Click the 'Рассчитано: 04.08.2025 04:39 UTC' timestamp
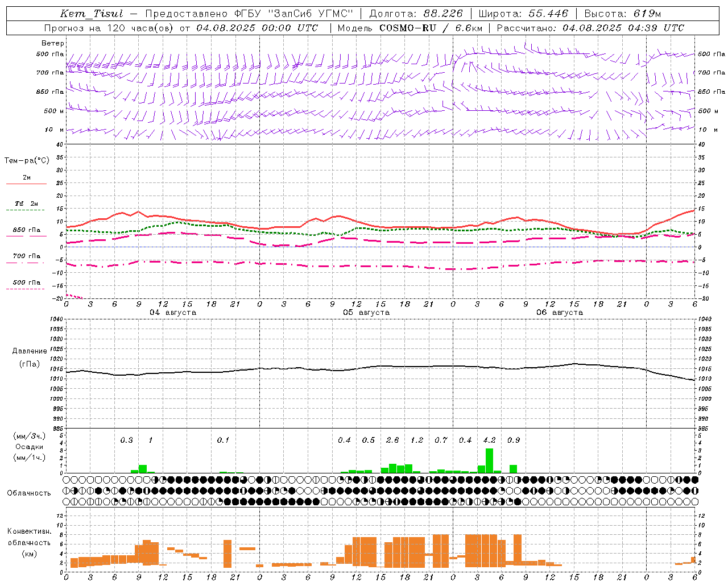Image resolution: width=728 pixels, height=582 pixels. coord(590,28)
